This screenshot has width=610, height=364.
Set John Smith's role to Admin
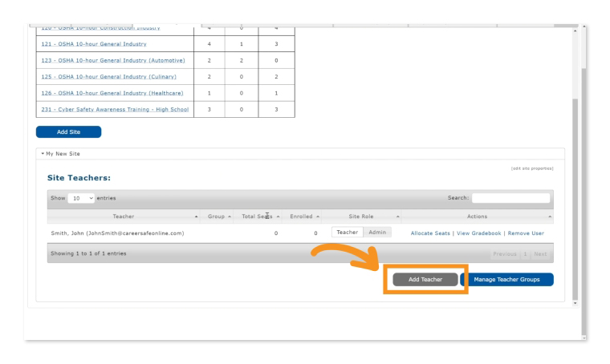377,233
